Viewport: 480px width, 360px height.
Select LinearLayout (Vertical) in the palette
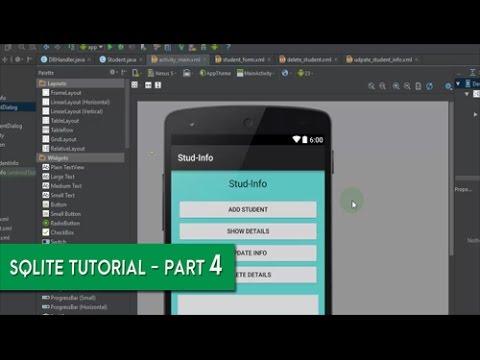click(73, 111)
